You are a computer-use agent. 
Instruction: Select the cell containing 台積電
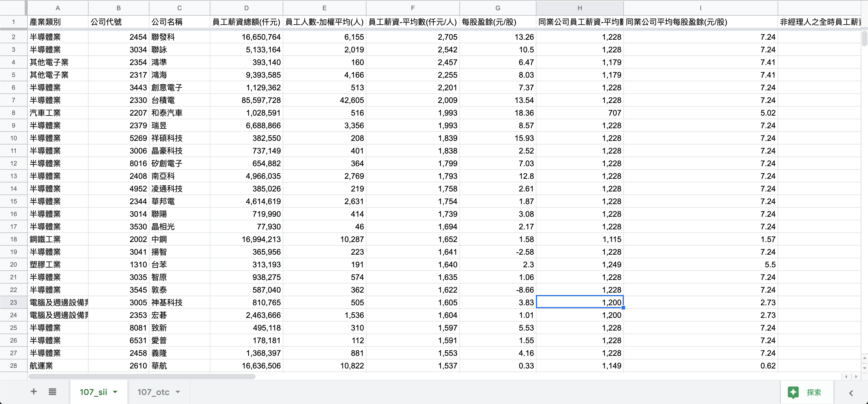click(x=180, y=100)
